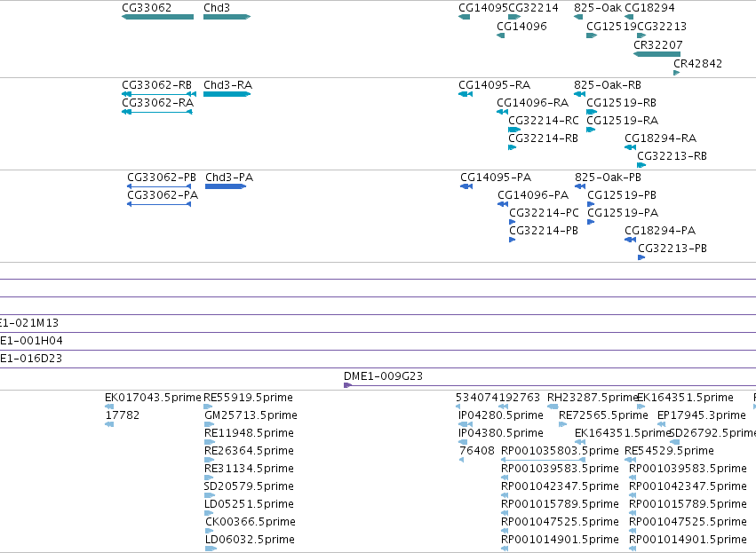Click the CG18294 gene label
Screen dimensions: 756x553
click(649, 8)
